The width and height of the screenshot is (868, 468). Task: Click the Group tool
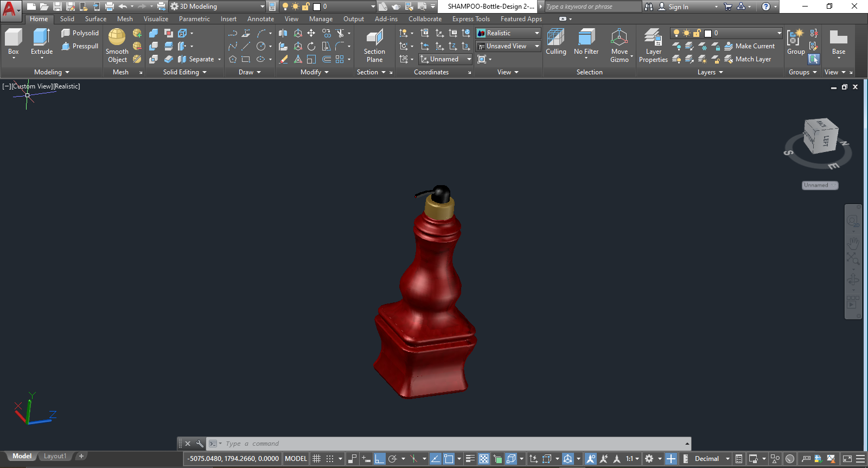point(796,42)
